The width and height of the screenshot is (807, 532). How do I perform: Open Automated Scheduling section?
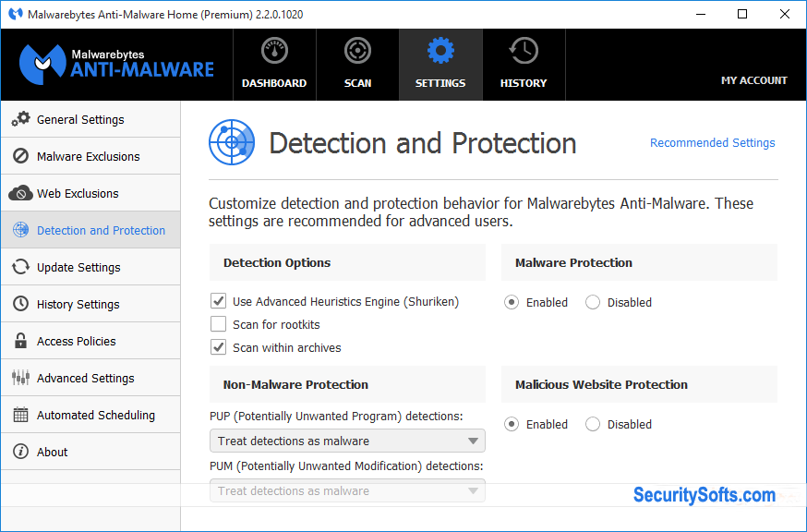(x=90, y=415)
